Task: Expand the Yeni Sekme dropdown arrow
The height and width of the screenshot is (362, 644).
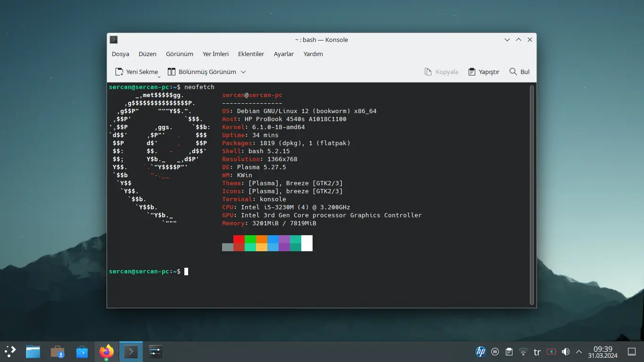Action: click(159, 76)
